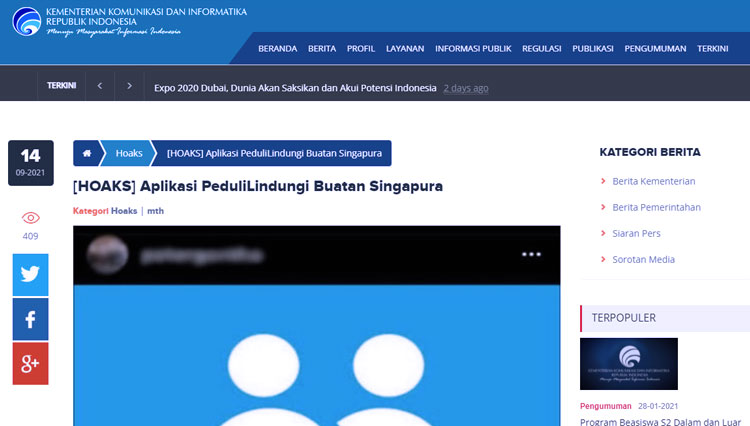This screenshot has height=426, width=750.
Task: Click the 'mth' author text
Action: point(155,211)
